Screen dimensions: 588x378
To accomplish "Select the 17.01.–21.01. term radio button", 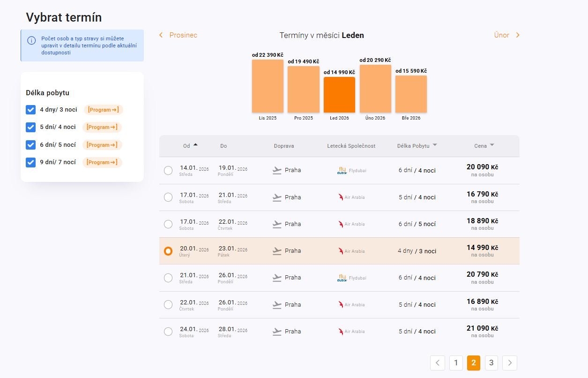I will pyautogui.click(x=168, y=197).
